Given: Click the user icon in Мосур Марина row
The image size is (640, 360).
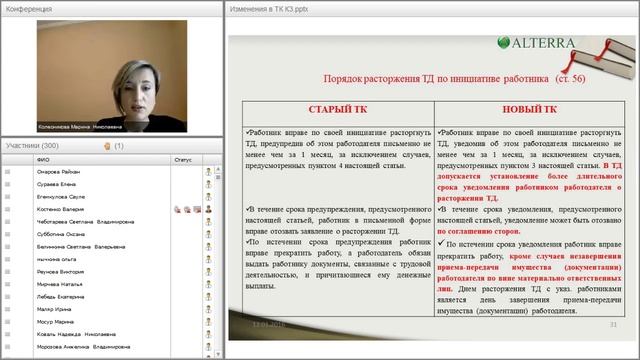Looking at the screenshot, I should click(x=208, y=322).
